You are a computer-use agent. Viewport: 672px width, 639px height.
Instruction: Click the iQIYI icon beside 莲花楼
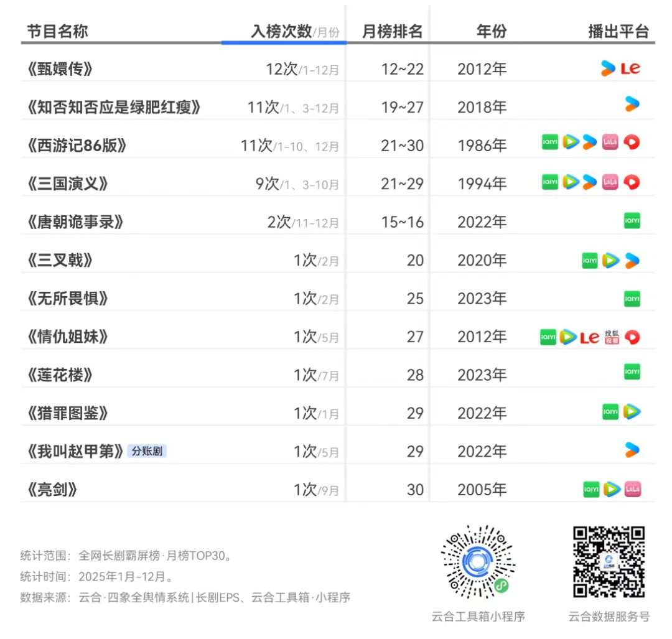(x=632, y=372)
